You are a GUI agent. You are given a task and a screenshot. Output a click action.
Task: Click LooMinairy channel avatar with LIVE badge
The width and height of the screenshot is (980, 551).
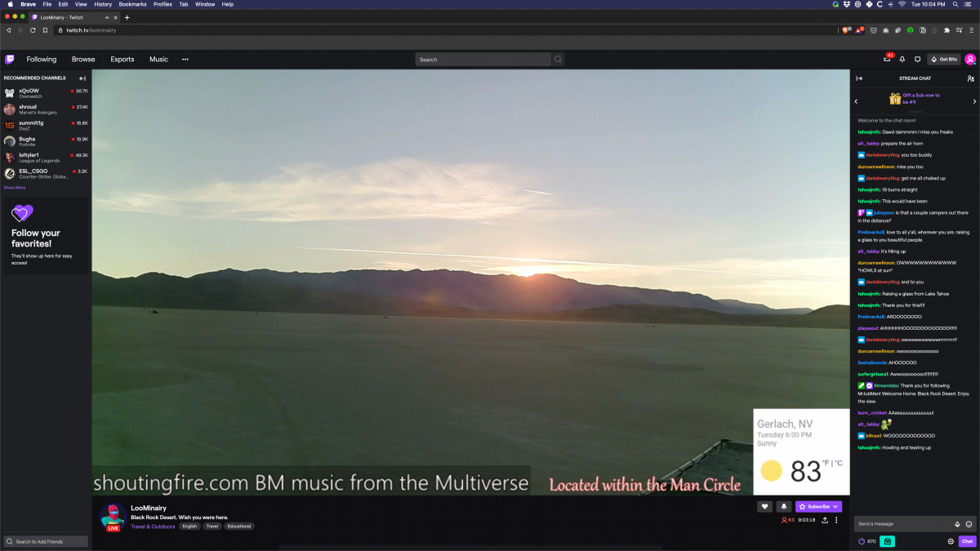(112, 518)
